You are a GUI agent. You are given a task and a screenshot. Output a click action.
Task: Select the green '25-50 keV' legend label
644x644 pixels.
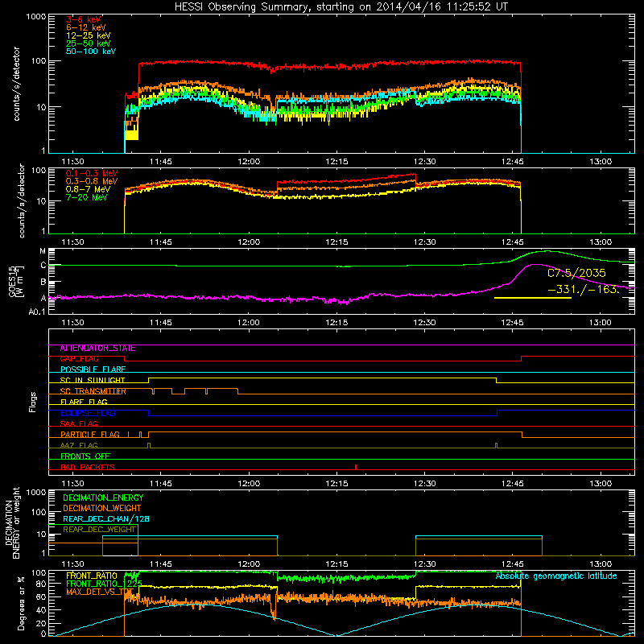(88, 43)
